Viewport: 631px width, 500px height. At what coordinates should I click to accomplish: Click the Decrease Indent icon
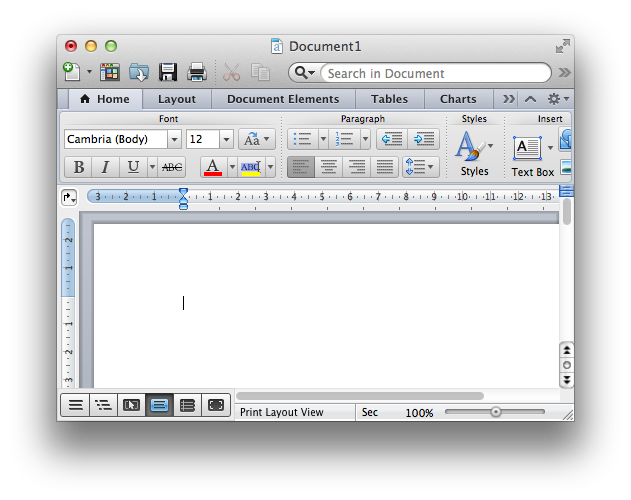coord(392,139)
